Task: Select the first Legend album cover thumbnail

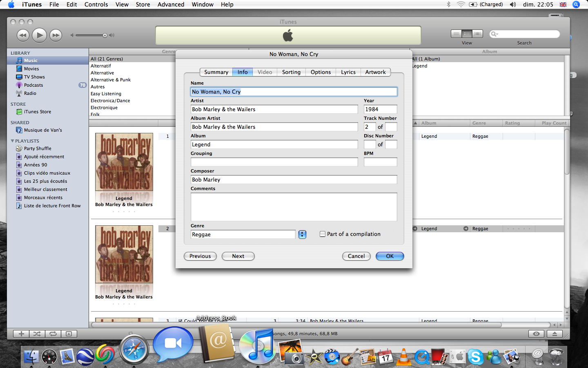Action: (x=124, y=162)
